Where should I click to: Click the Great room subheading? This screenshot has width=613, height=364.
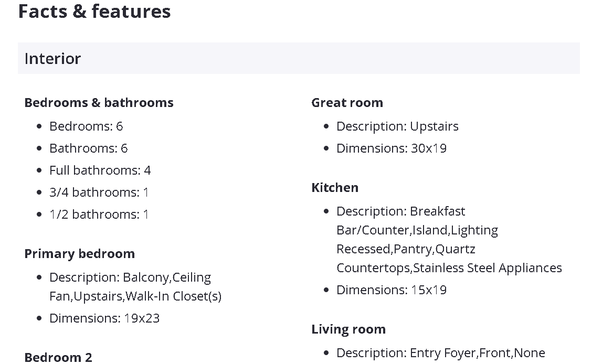pyautogui.click(x=347, y=102)
